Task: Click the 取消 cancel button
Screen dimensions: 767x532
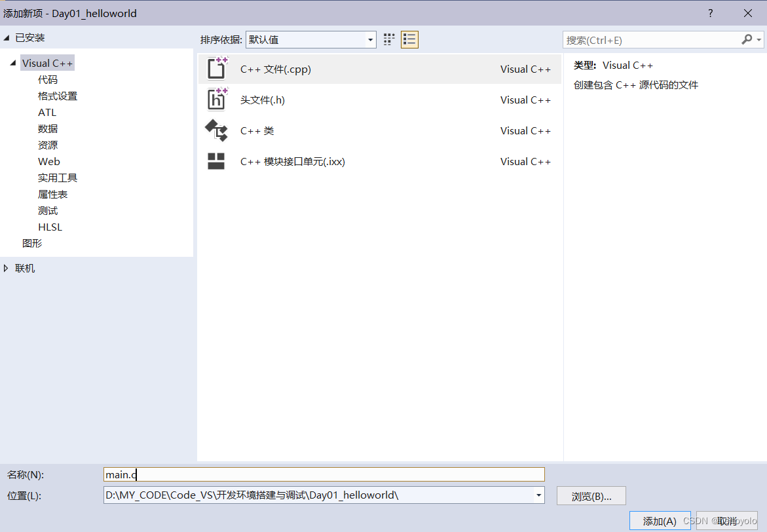Action: coord(726,522)
